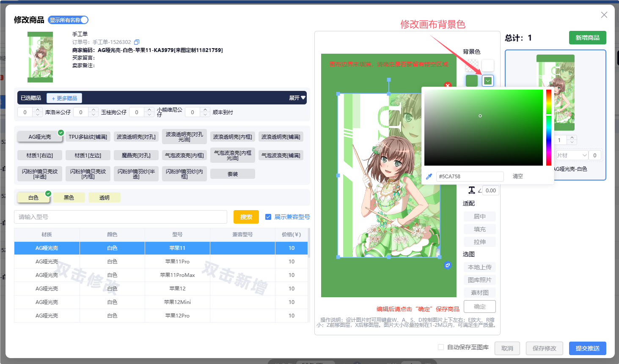This screenshot has width=619, height=364.
Task: Click 保存修改 button
Action: click(x=545, y=348)
